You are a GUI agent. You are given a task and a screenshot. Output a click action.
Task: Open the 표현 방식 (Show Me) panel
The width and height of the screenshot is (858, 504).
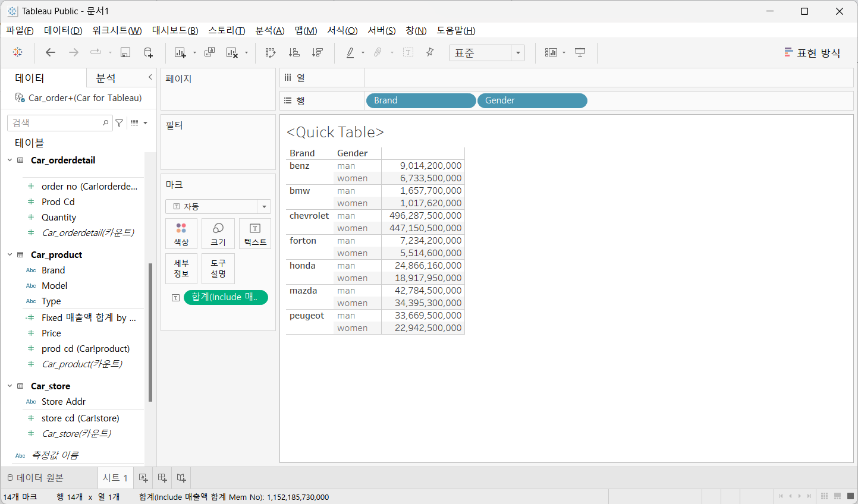point(812,53)
